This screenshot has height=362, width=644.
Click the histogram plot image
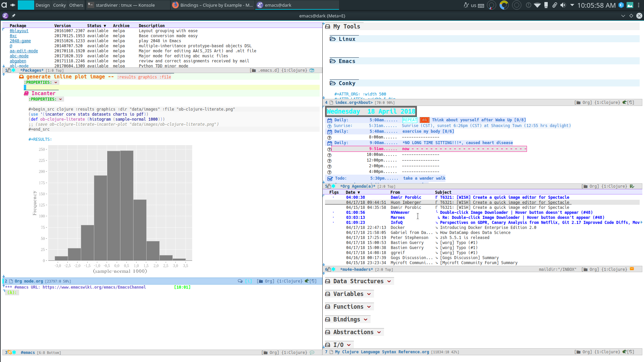(112, 209)
